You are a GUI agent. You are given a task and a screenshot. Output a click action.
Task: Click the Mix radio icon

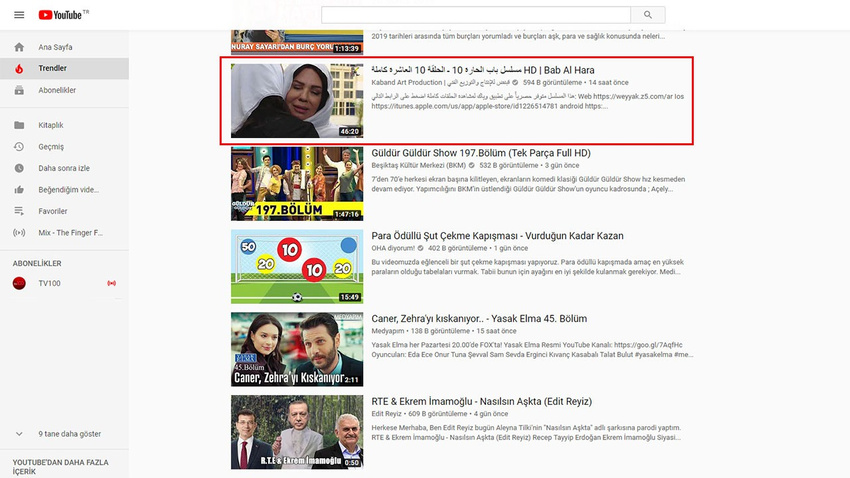click(19, 232)
